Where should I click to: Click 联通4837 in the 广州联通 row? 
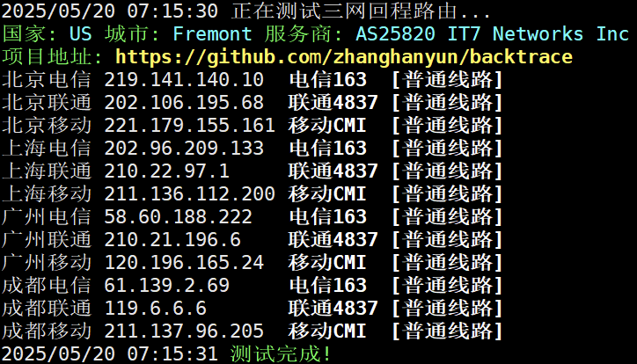coord(333,240)
